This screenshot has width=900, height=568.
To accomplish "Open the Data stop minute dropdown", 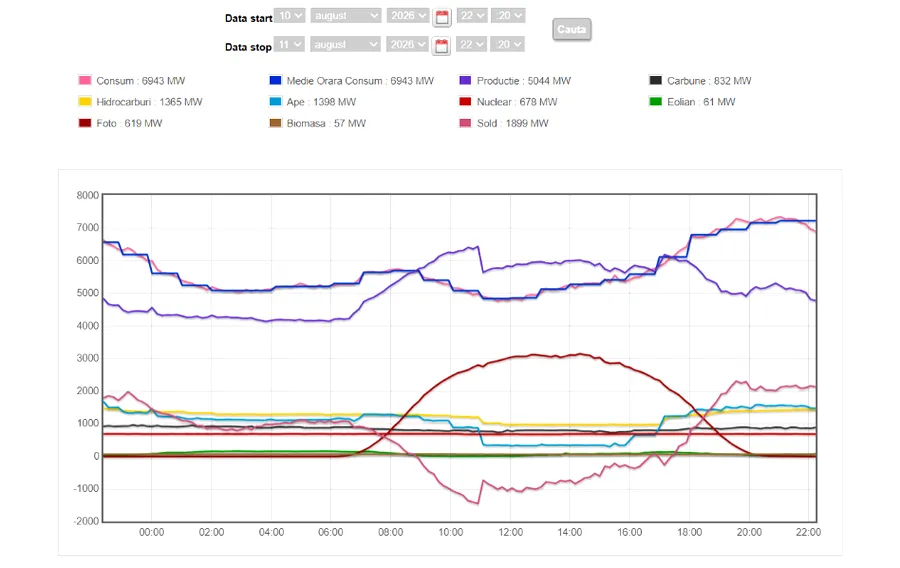I will tap(507, 44).
